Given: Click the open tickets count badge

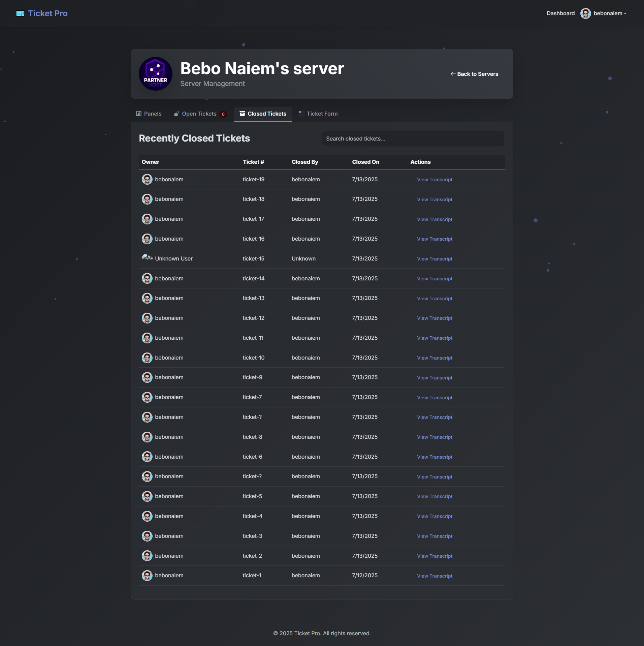Looking at the screenshot, I should [223, 114].
